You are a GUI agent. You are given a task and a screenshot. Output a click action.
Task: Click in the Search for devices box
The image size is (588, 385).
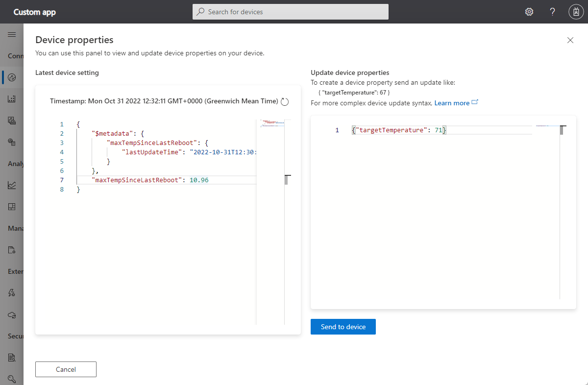tap(291, 12)
